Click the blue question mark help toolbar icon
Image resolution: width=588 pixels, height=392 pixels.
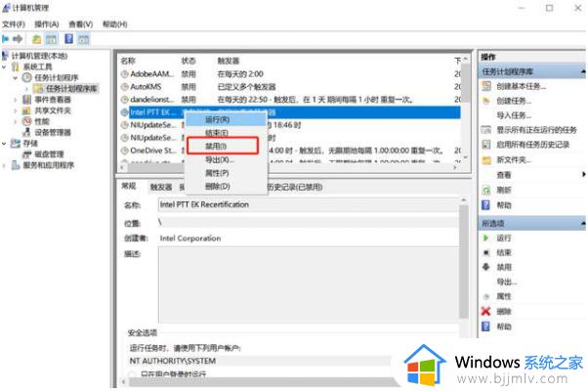(69, 39)
